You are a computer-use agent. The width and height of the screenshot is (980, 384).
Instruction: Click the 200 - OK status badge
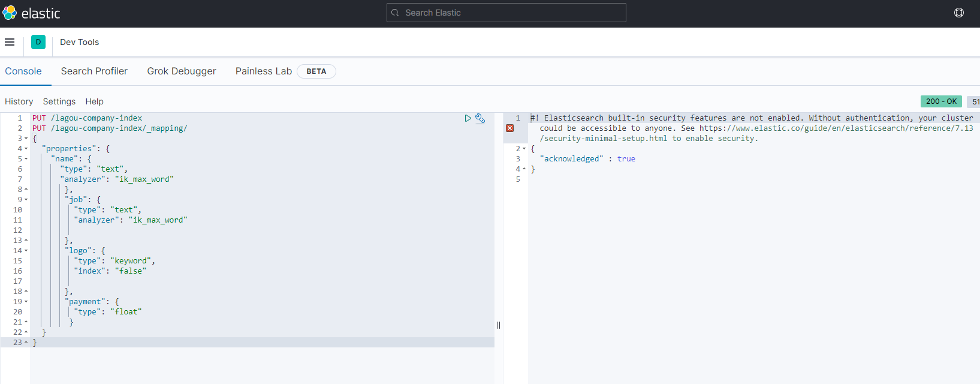pos(941,101)
